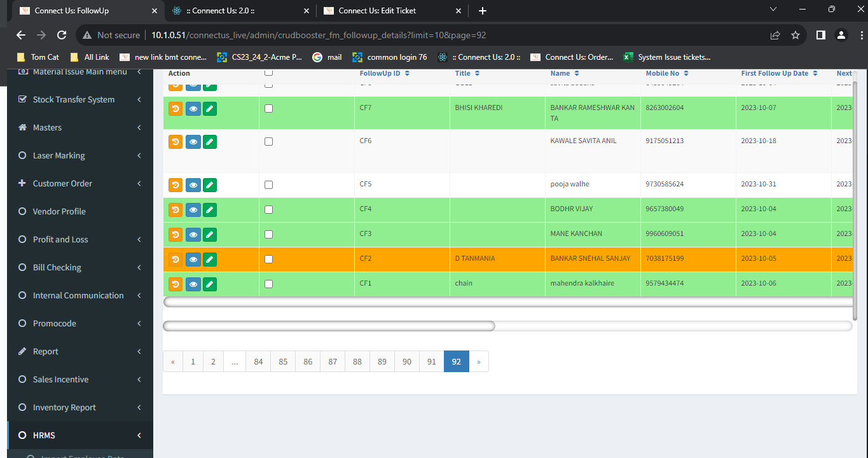Tick checkbox for CF2 row
This screenshot has width=868, height=458.
[x=268, y=260]
